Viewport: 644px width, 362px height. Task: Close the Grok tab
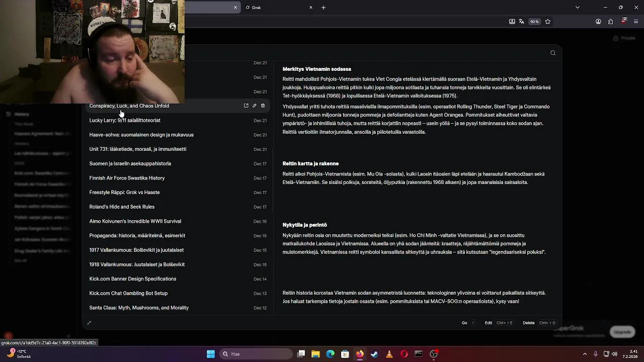(311, 8)
